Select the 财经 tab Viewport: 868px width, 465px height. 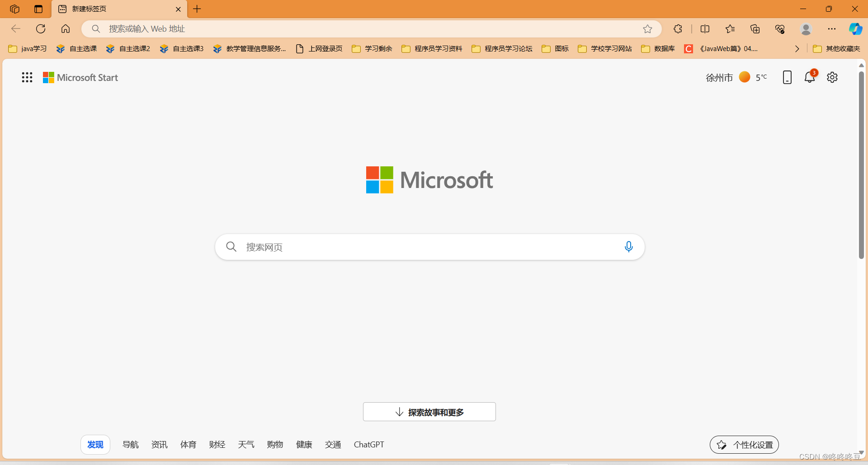217,445
